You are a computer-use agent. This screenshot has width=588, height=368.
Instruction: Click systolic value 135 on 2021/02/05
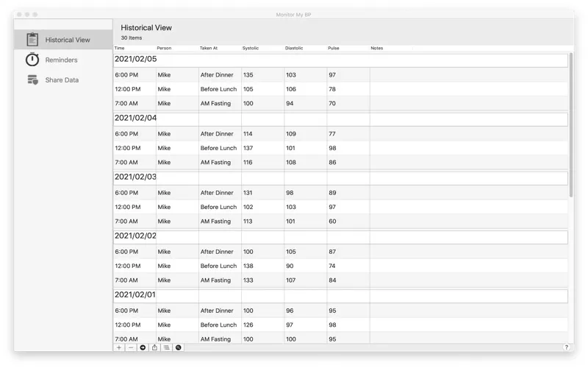coord(248,75)
